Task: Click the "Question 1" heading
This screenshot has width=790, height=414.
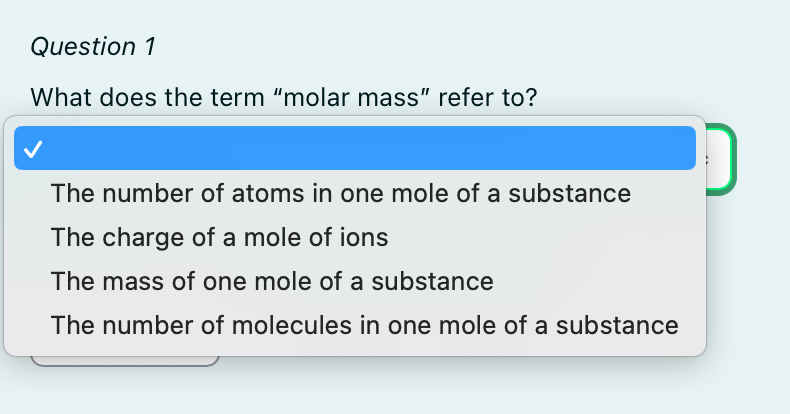Action: pyautogui.click(x=93, y=47)
